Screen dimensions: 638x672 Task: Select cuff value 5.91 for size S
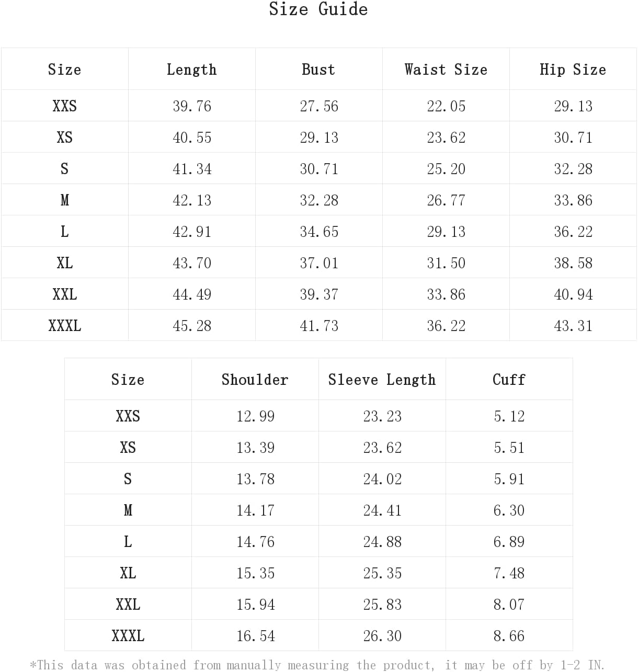point(509,479)
